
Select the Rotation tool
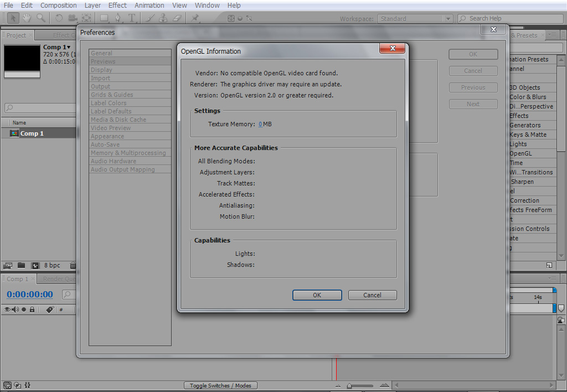coord(59,18)
